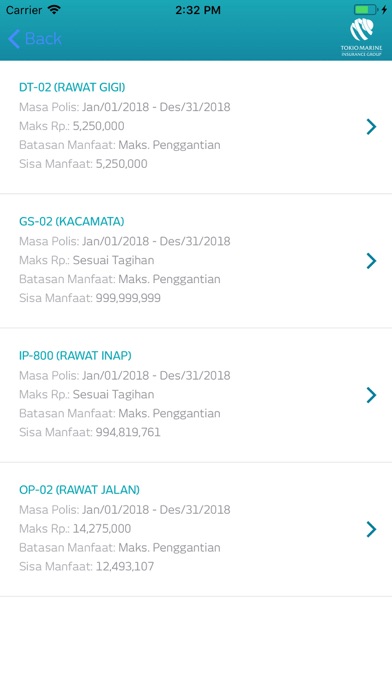Tap Maks Rp. 5,250,000 line
Screen dimensions: 392x696
pos(71,126)
